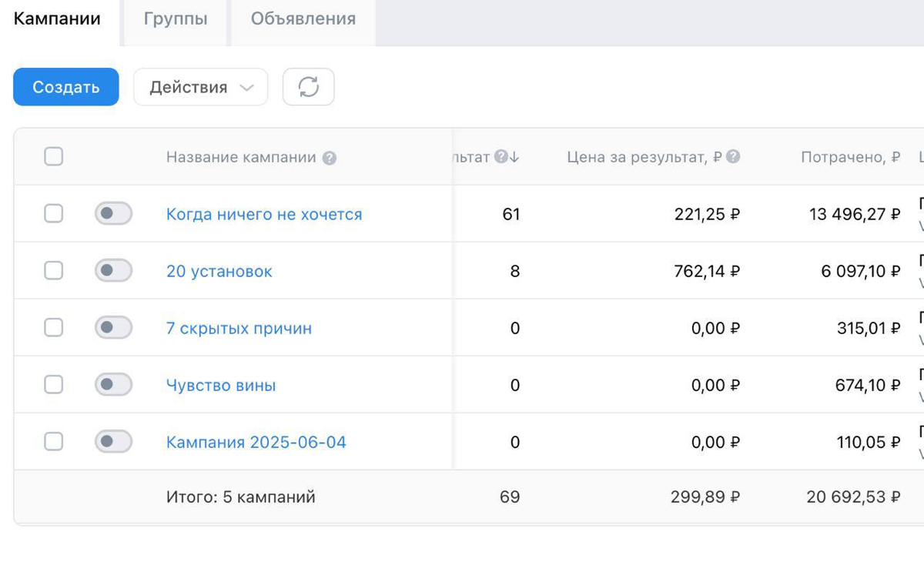Click the Итого: 5 кампаний summary text
Image resolution: width=924 pixels, height=562 pixels.
tap(241, 497)
